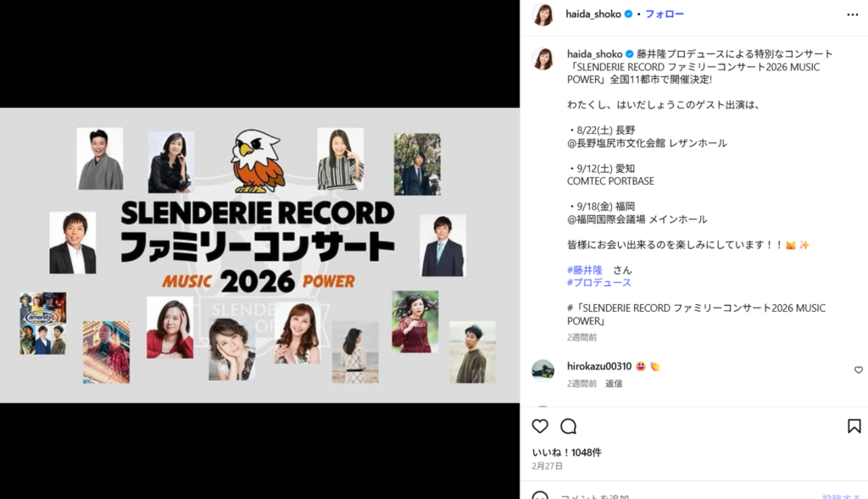Save post with the bookmark icon
Screen dimensions: 868x499
click(854, 426)
